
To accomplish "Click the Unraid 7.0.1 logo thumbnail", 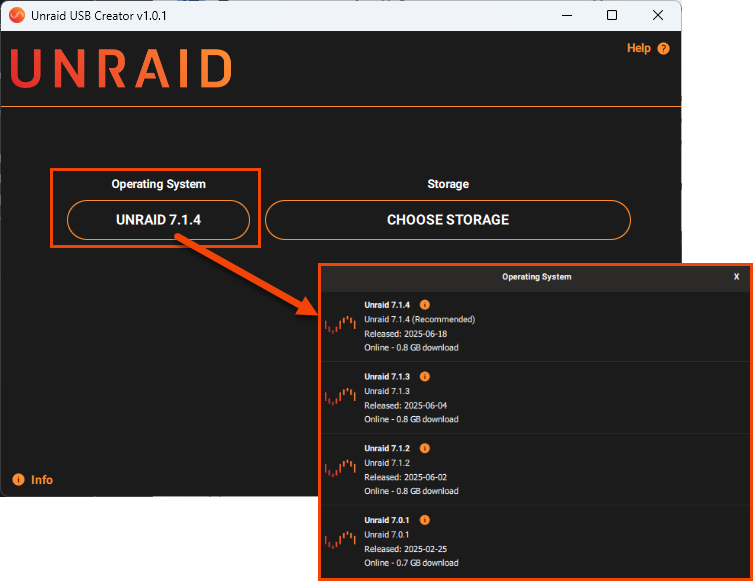I will (341, 540).
